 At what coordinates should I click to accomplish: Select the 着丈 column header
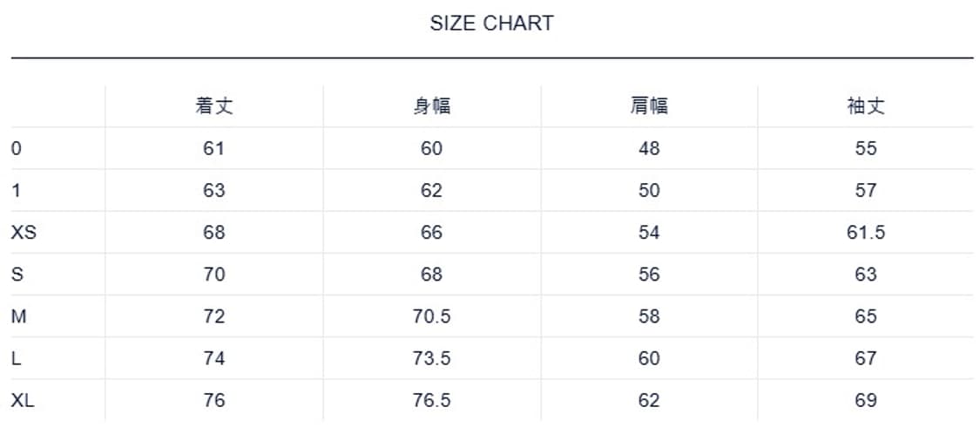[x=214, y=106]
